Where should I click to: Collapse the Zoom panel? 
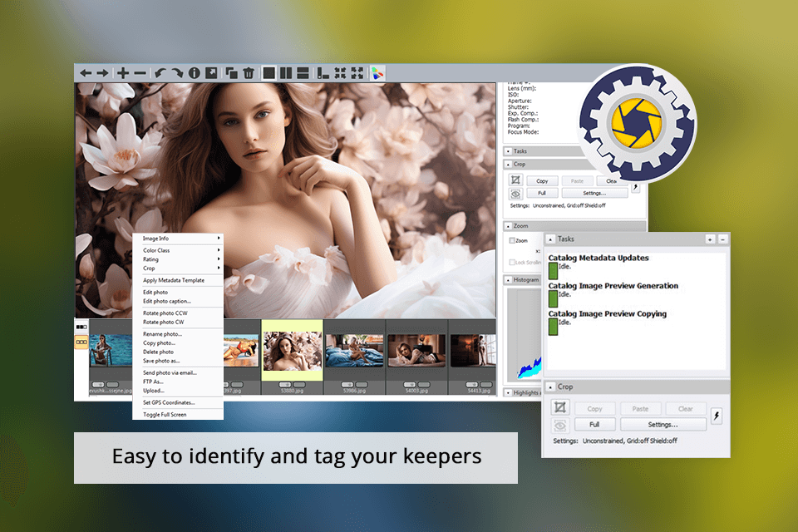click(x=509, y=225)
